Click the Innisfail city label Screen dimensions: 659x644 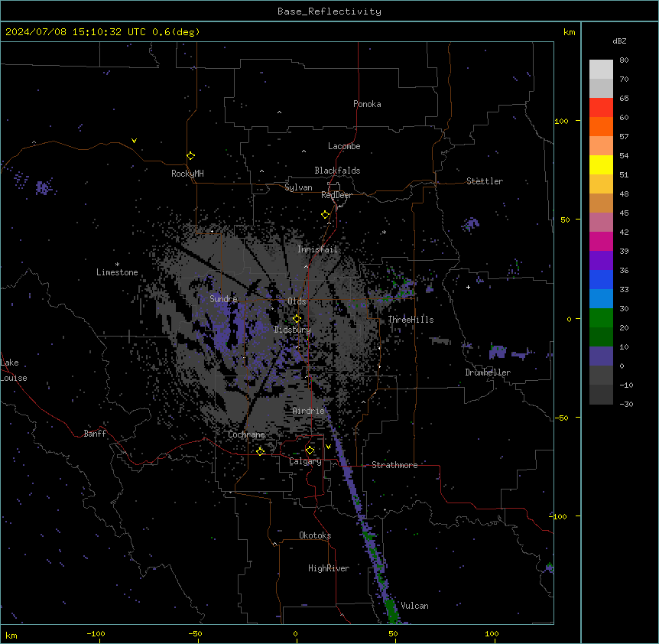click(317, 249)
